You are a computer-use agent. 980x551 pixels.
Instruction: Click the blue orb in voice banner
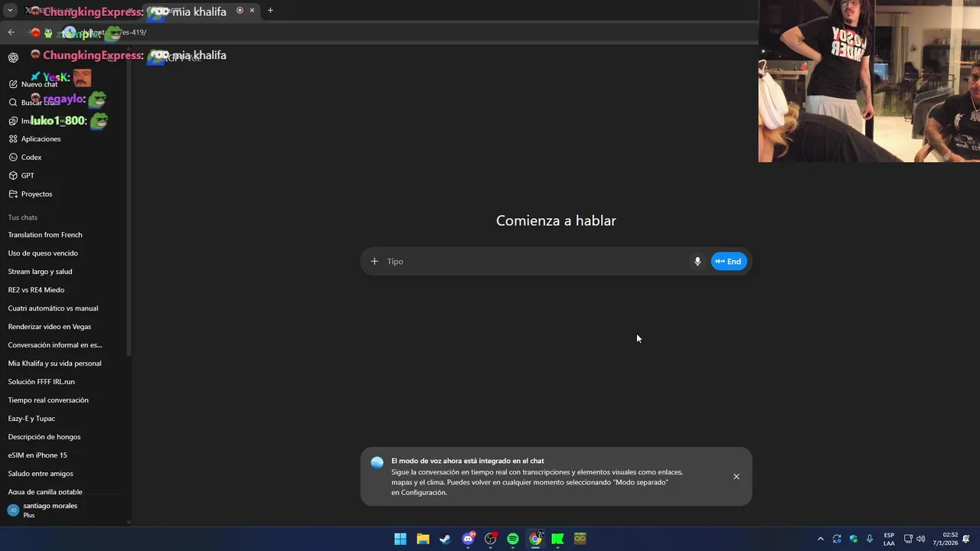point(377,462)
